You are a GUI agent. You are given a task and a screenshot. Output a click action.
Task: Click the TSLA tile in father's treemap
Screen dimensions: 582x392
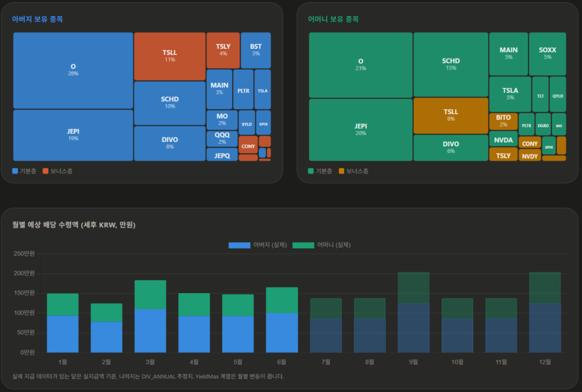pyautogui.click(x=263, y=90)
